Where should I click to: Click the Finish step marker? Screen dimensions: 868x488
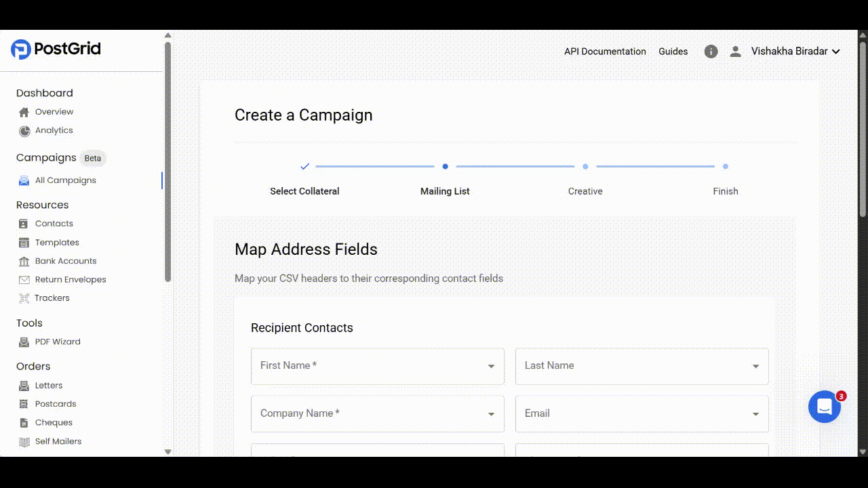[x=726, y=166]
